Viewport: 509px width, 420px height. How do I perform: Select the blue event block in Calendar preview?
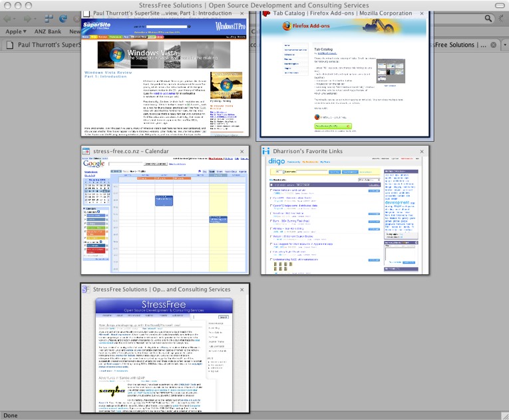[164, 201]
